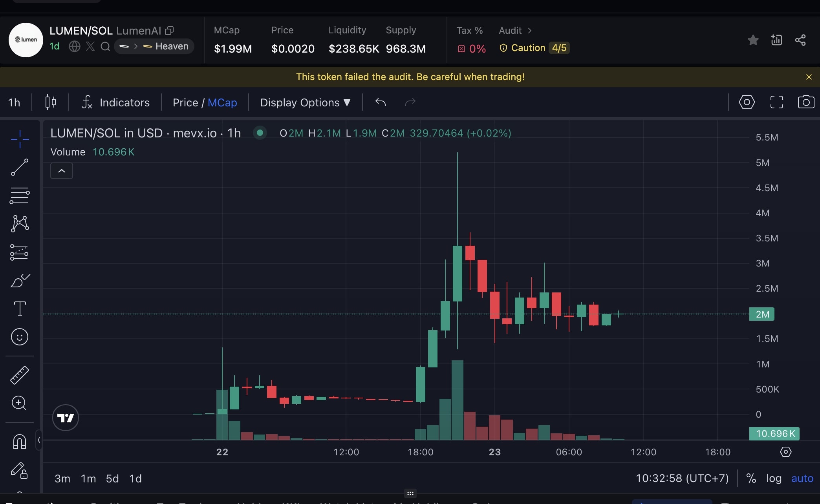Activate the zoom in tool
This screenshot has height=504, width=820.
coord(19,403)
